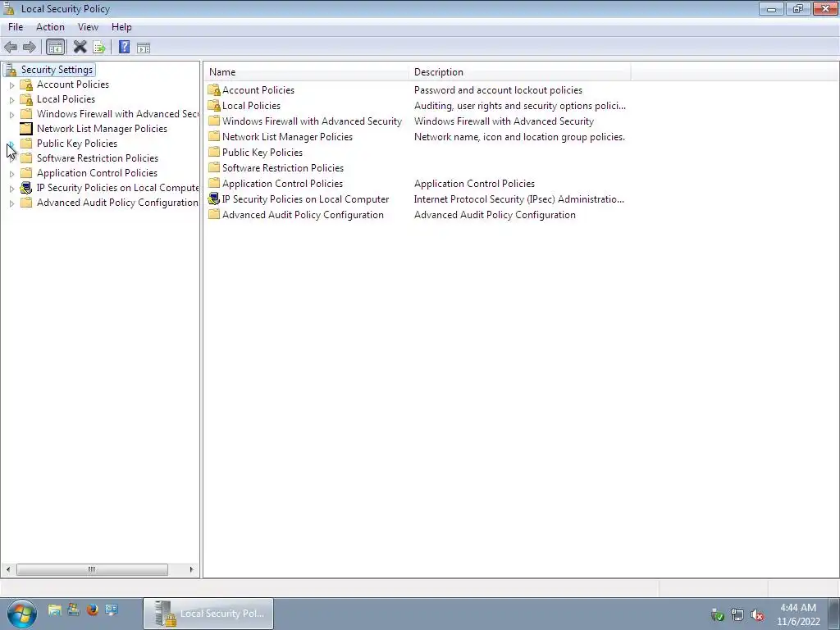Click IP Security Policies icon in tree
This screenshot has height=630, width=840.
[25, 188]
